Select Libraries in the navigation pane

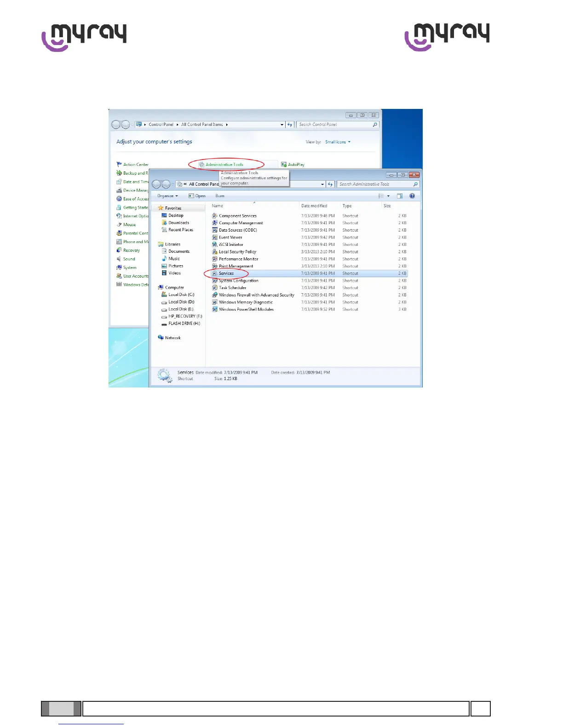click(169, 245)
